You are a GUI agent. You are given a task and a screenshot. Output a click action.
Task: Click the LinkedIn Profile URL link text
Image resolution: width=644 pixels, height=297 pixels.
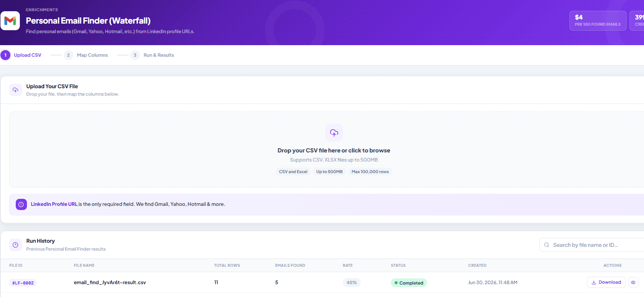(x=54, y=204)
